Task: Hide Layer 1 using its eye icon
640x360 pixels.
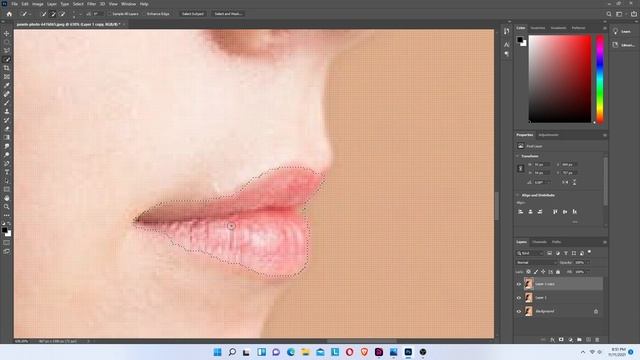Action: tap(519, 298)
